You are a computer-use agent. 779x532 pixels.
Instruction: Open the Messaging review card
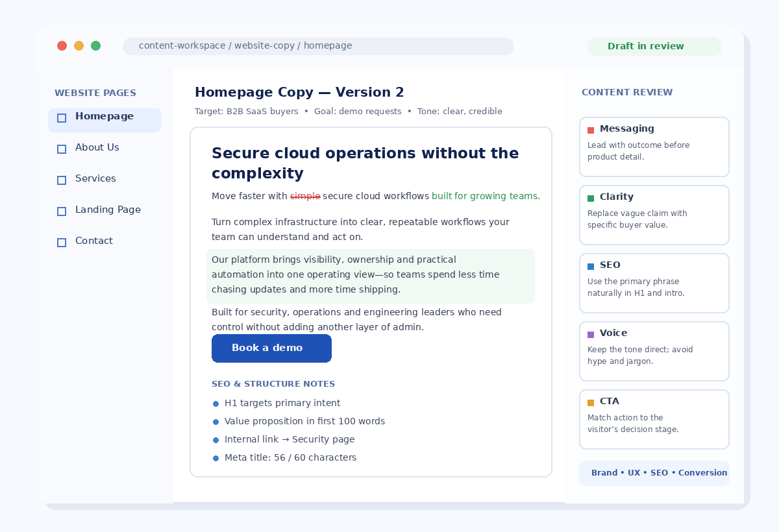(654, 147)
